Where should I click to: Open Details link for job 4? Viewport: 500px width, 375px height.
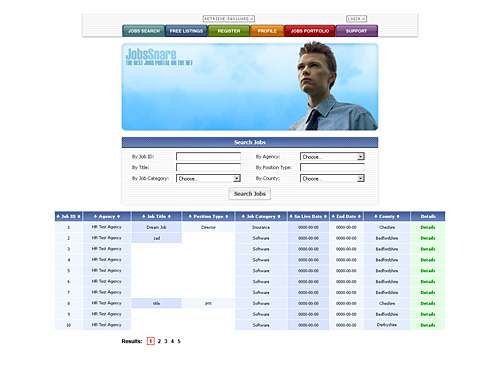[x=428, y=260]
